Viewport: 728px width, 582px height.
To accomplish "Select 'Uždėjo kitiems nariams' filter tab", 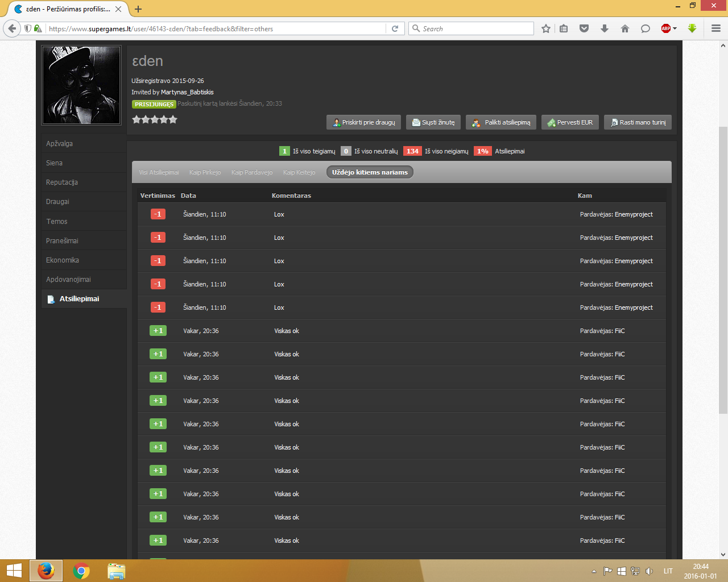I will click(x=370, y=172).
